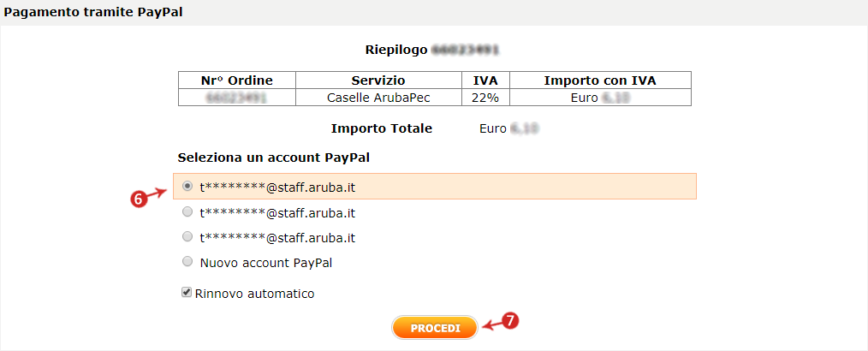Select the Nuovo account PayPal option

coord(187,262)
